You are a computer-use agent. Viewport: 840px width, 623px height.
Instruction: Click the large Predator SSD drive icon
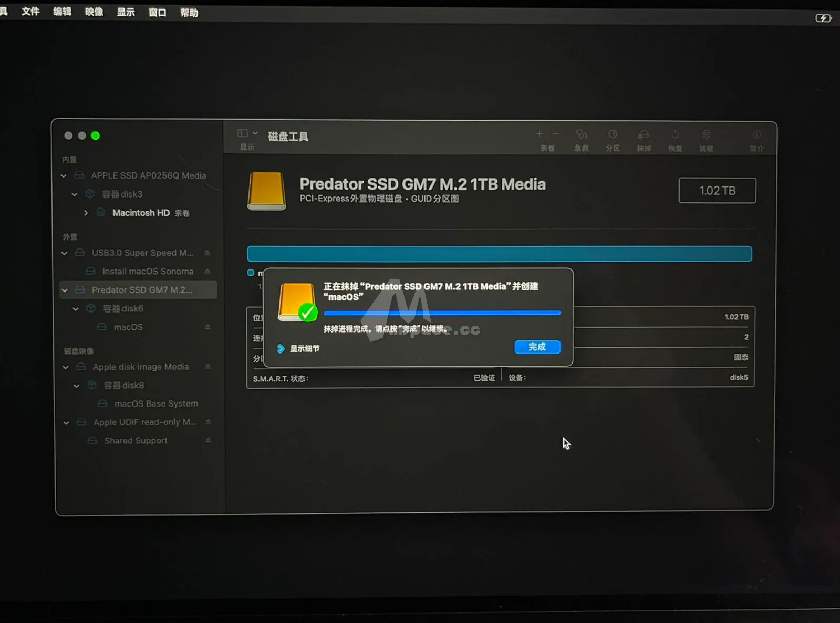pos(266,191)
